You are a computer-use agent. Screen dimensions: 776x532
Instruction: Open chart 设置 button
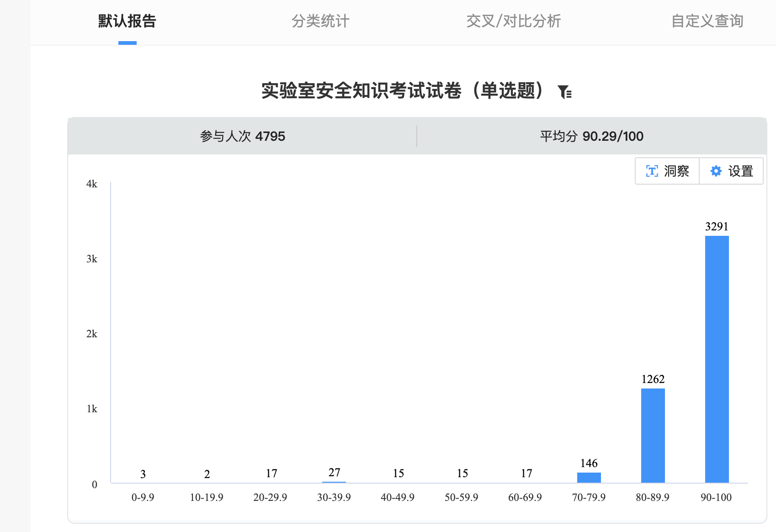click(731, 171)
